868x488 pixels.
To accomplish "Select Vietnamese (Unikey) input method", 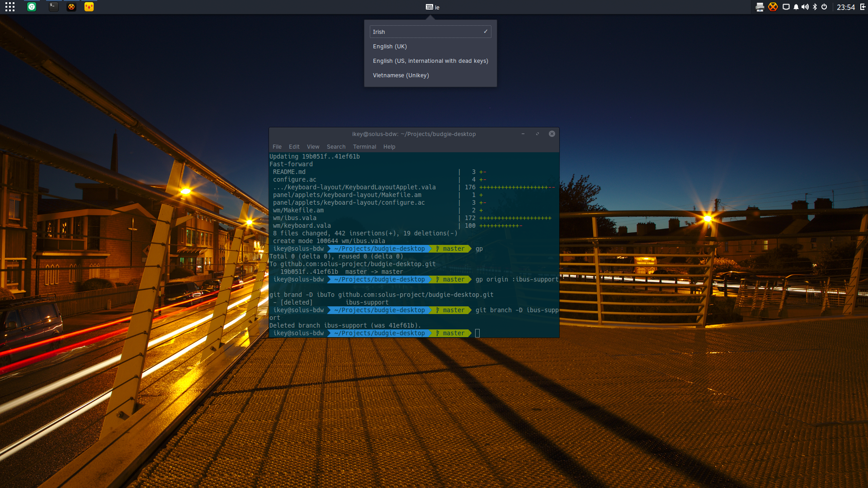I will pos(430,75).
